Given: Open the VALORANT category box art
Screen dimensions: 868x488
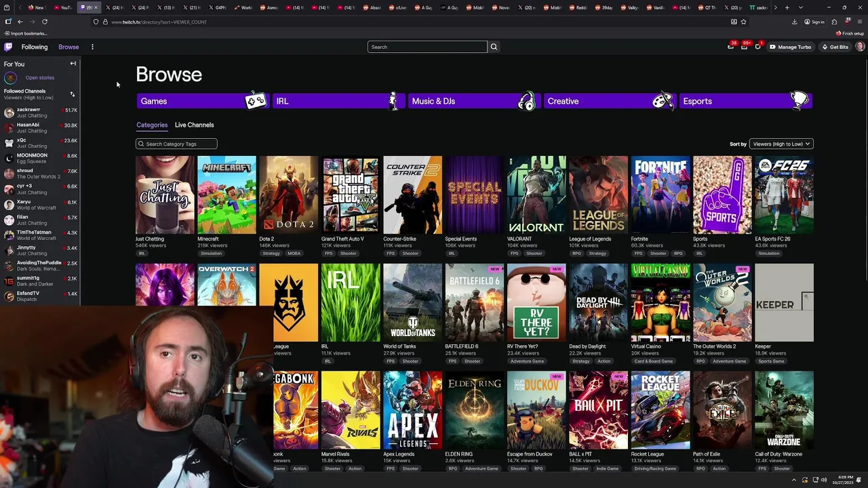Looking at the screenshot, I should point(536,195).
